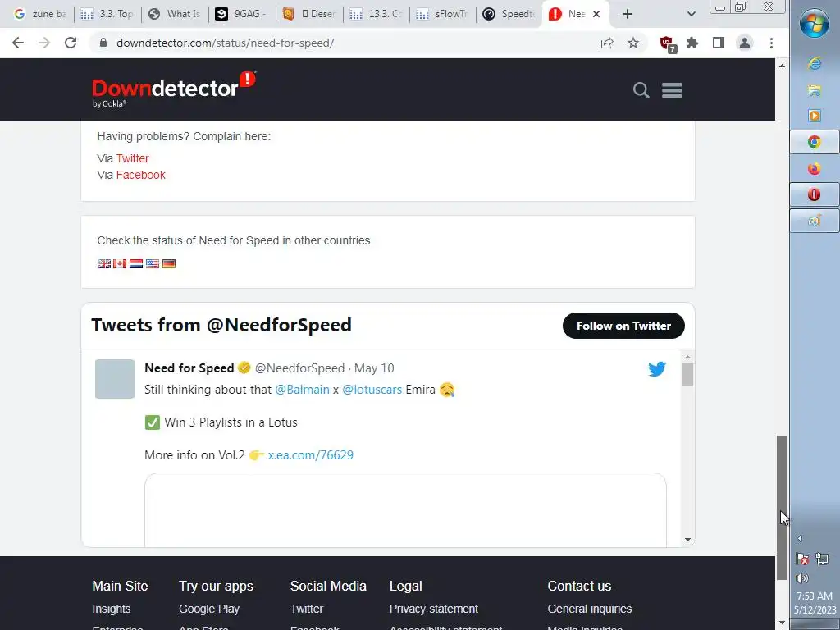
Task: Open the Privacy statement footer link
Action: pyautogui.click(x=434, y=609)
